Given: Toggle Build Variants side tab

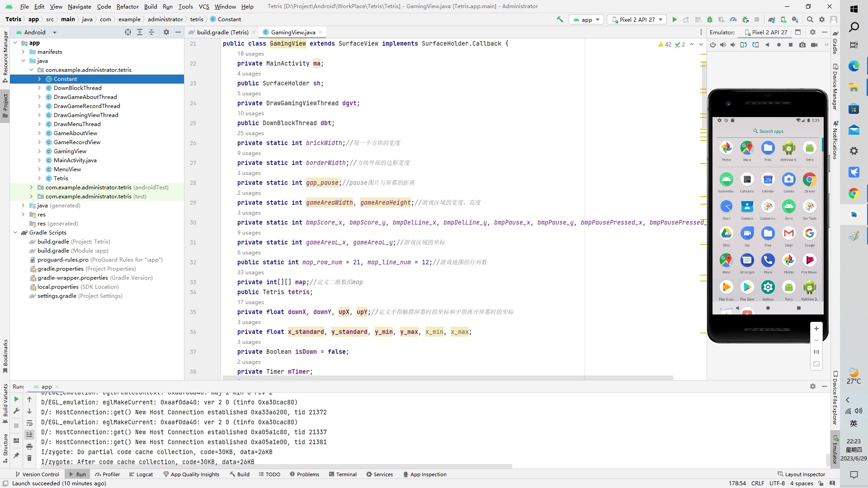Looking at the screenshot, I should [5, 403].
